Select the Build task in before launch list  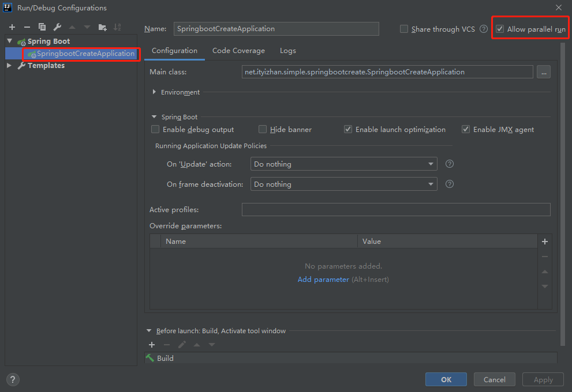pos(350,358)
